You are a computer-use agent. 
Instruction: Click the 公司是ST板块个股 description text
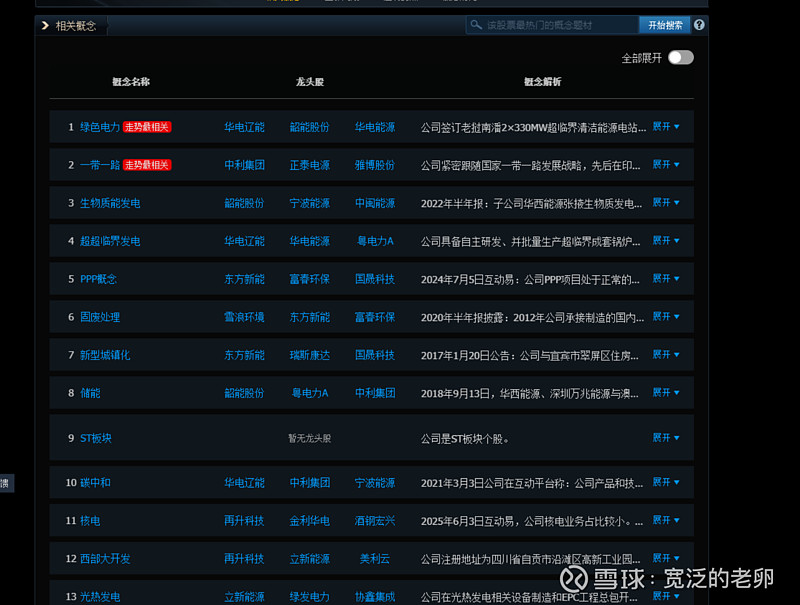[465, 439]
